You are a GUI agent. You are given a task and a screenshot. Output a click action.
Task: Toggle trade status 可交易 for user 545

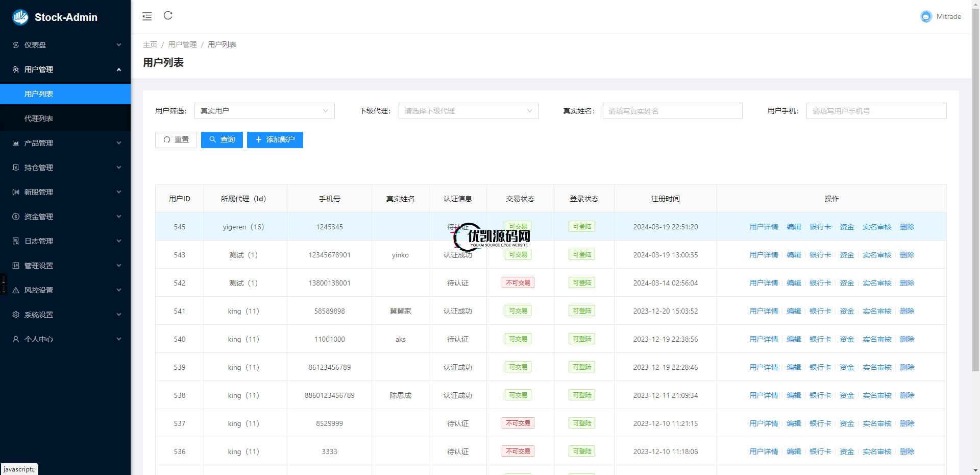[518, 226]
